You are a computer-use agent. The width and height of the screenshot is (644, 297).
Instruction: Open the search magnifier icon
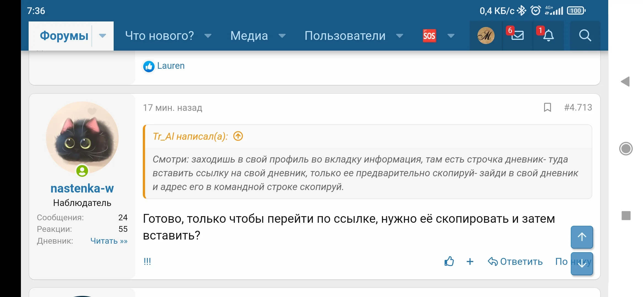585,36
